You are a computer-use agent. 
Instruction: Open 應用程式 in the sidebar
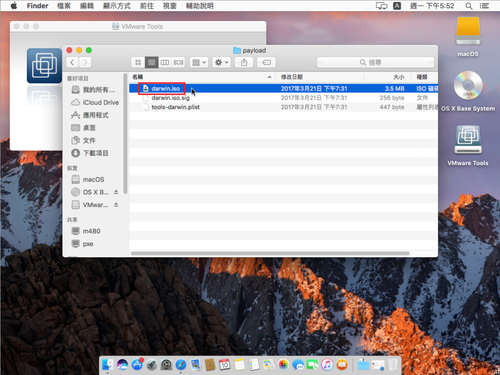tap(90, 115)
